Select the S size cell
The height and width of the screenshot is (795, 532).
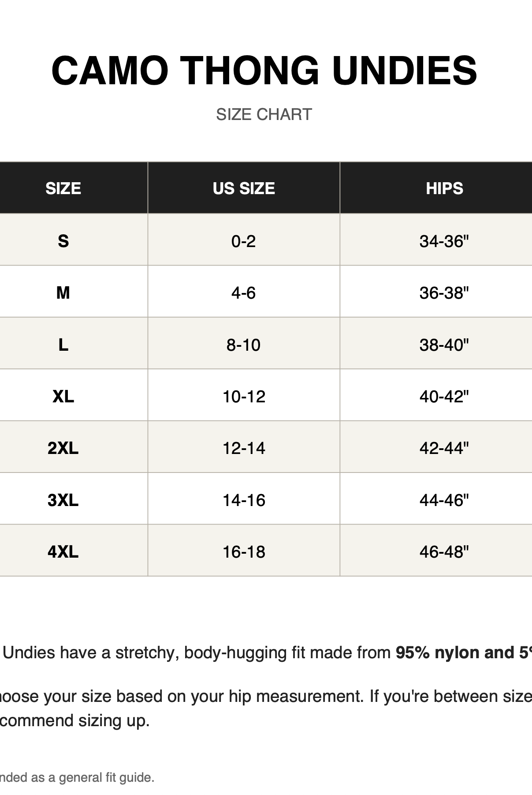point(63,241)
